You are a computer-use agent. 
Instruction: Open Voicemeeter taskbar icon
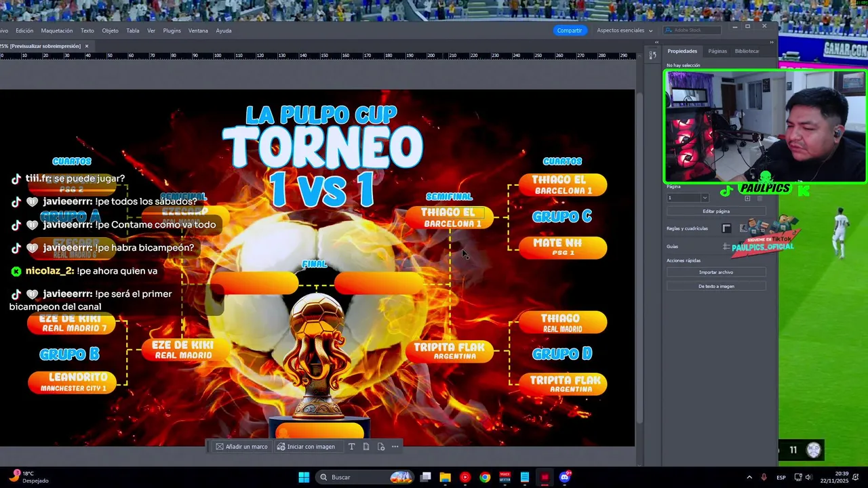coord(505,477)
